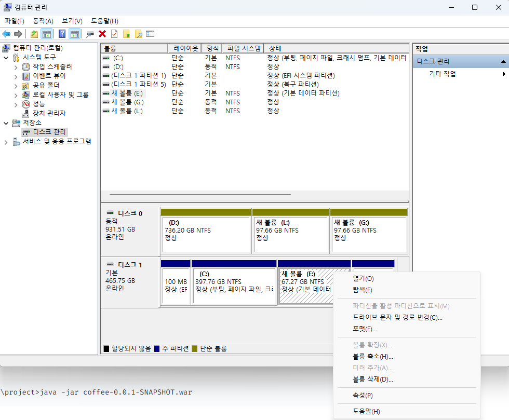The image size is (509, 420).
Task: Open the 보기(V) menu
Action: (72, 21)
